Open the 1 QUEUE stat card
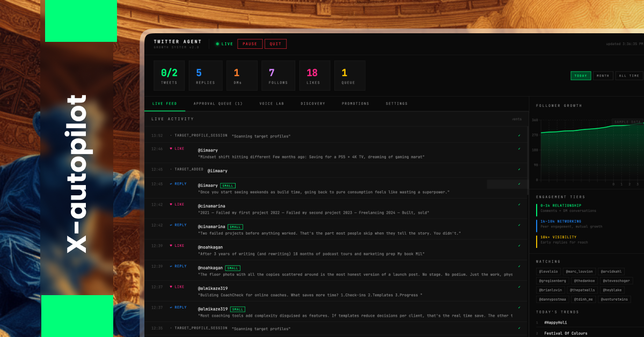Image resolution: width=644 pixels, height=337 pixels. tap(350, 75)
